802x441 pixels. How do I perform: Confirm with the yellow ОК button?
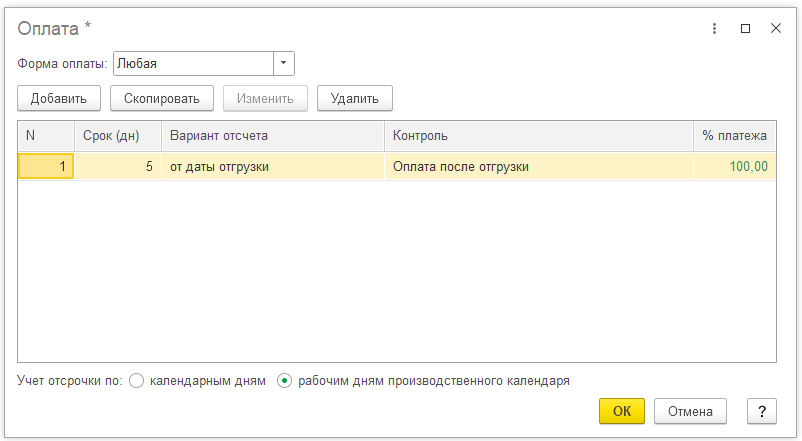tap(621, 411)
